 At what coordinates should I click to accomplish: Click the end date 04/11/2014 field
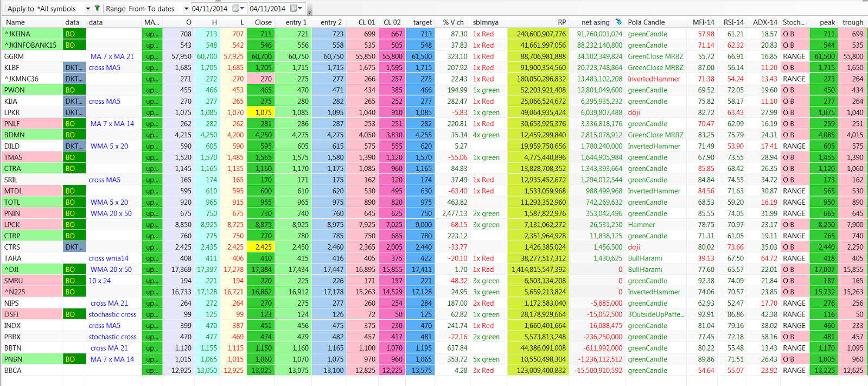point(267,9)
